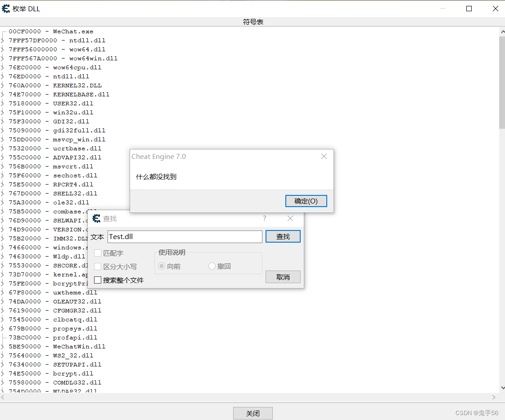Toggle the 区分大小写 checkbox
This screenshot has height=420, width=505.
click(98, 266)
